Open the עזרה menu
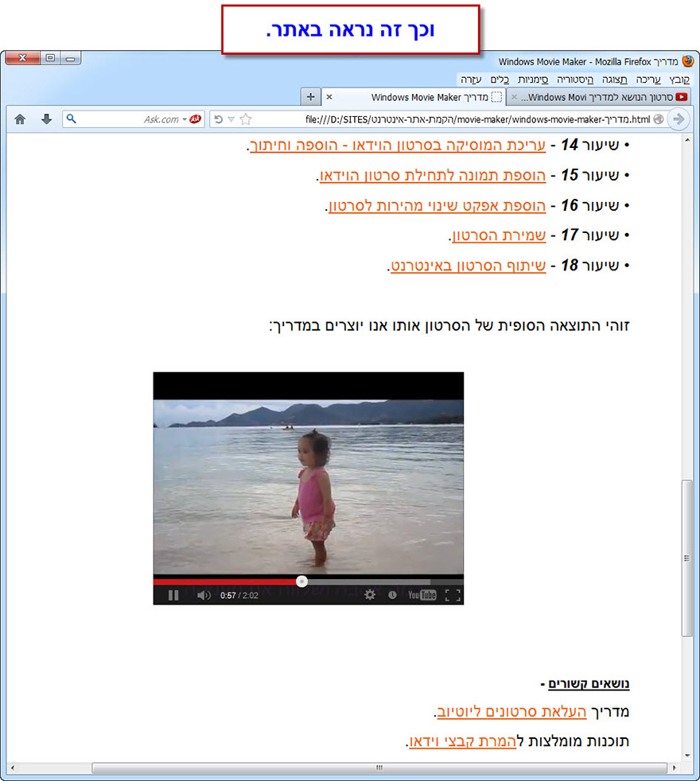The image size is (700, 781). (x=471, y=80)
